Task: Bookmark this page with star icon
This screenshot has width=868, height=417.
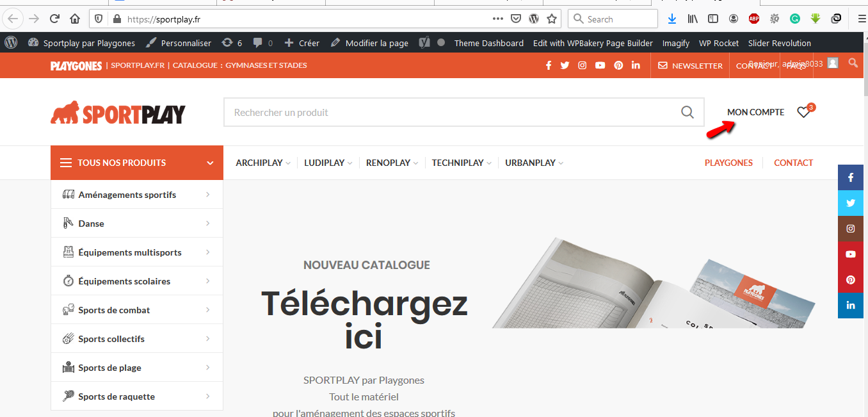Action: pyautogui.click(x=552, y=19)
